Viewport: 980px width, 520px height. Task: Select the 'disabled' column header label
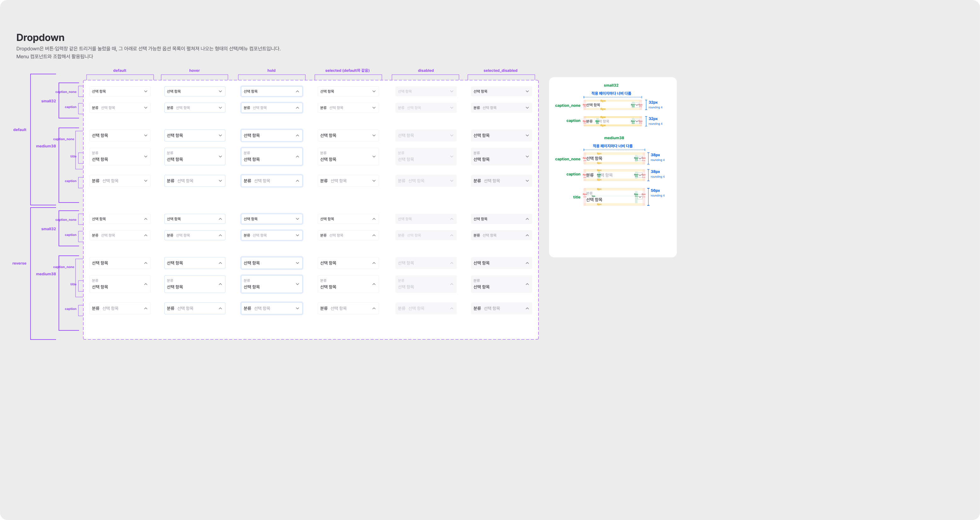coord(426,71)
